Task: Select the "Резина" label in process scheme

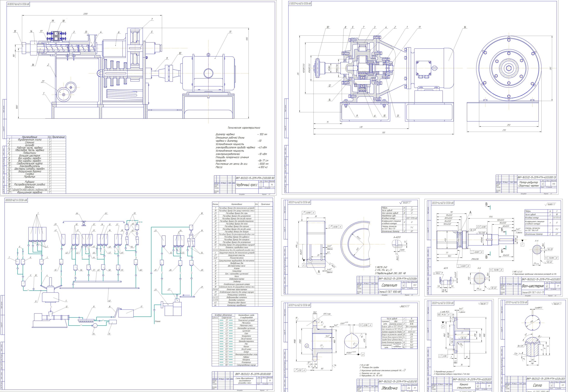Action: 157,321
